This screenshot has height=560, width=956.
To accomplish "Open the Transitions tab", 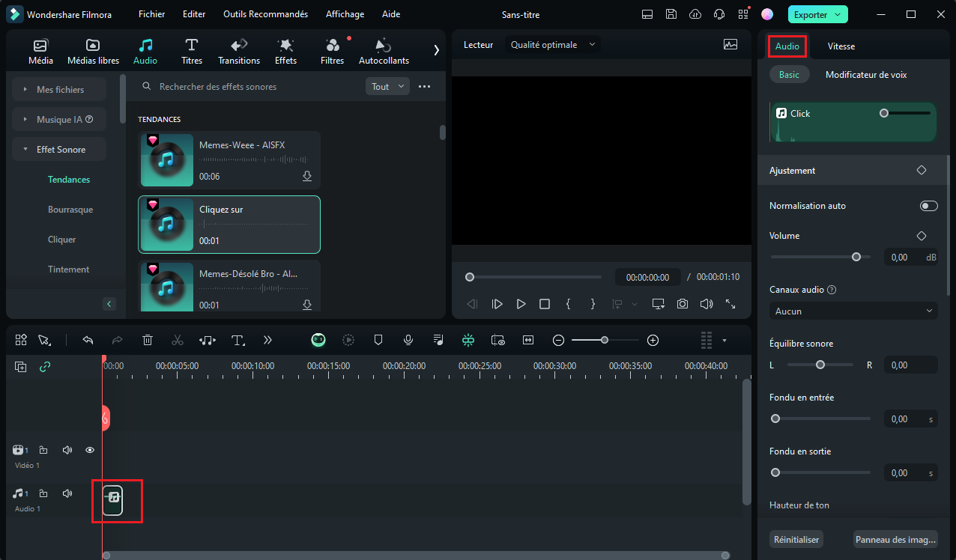I will pyautogui.click(x=239, y=52).
